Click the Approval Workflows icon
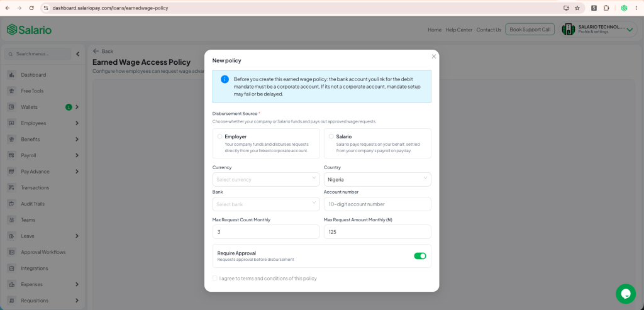 coord(12,252)
